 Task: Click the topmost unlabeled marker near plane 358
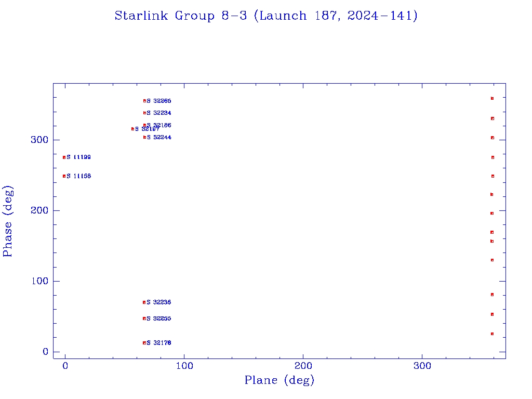493,98
